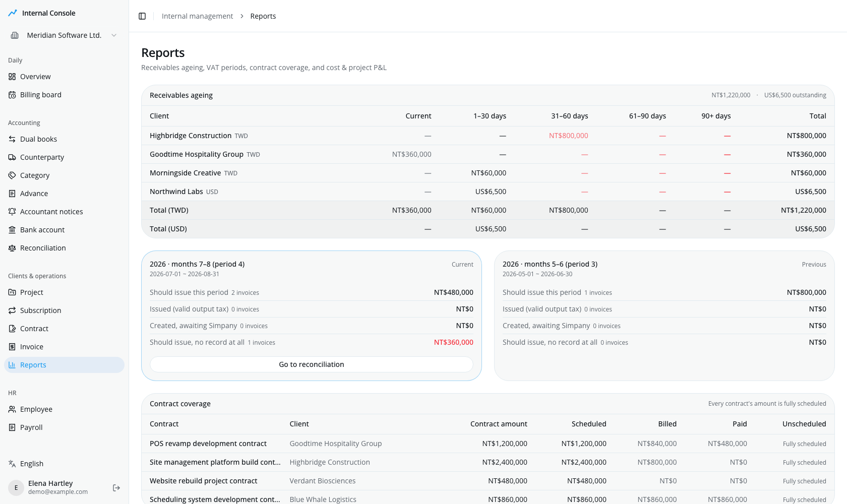Viewport: 847px width, 504px height.
Task: Open the Reconciliation scales icon
Action: [x=12, y=248]
